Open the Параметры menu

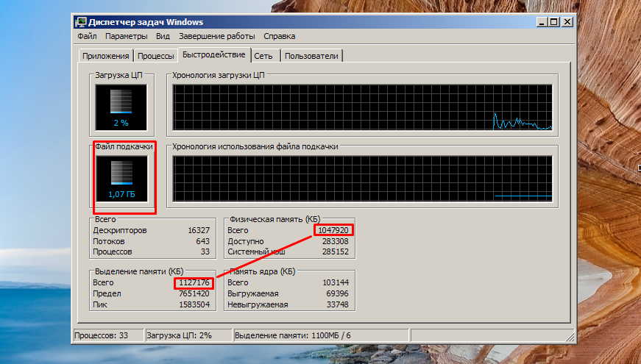[127, 36]
